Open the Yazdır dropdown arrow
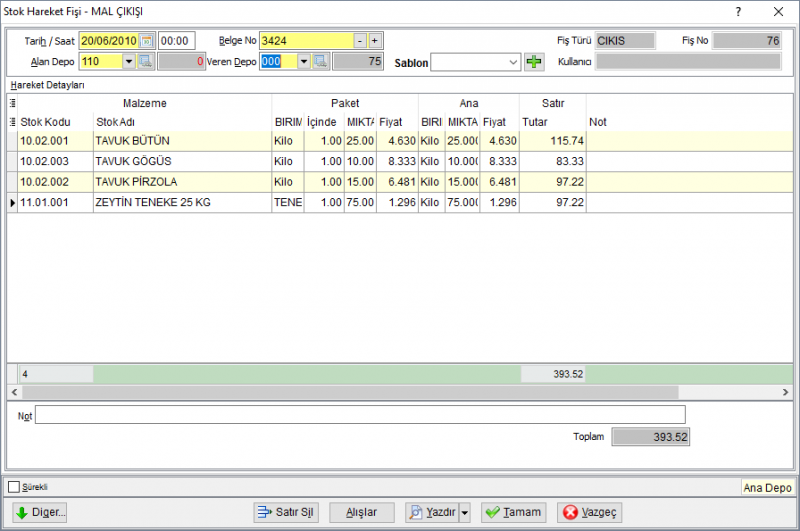800x531 pixels. coord(465,512)
